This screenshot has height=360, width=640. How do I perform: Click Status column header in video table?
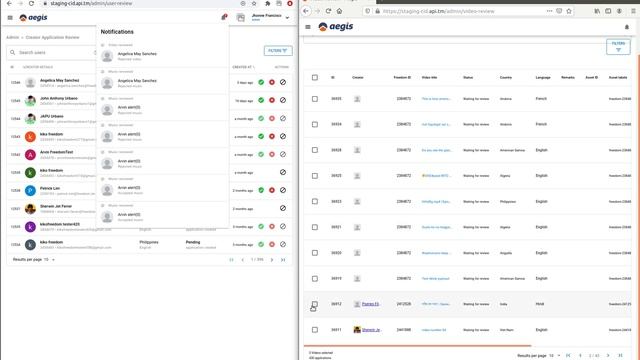pos(468,78)
